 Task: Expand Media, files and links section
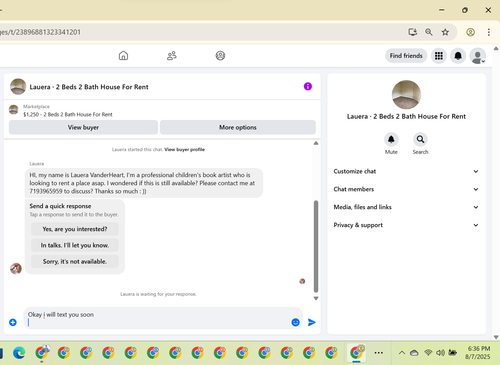(x=406, y=207)
